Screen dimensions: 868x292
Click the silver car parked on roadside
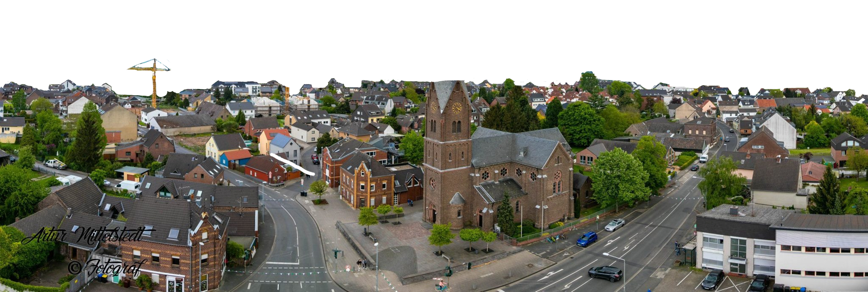(615, 225)
